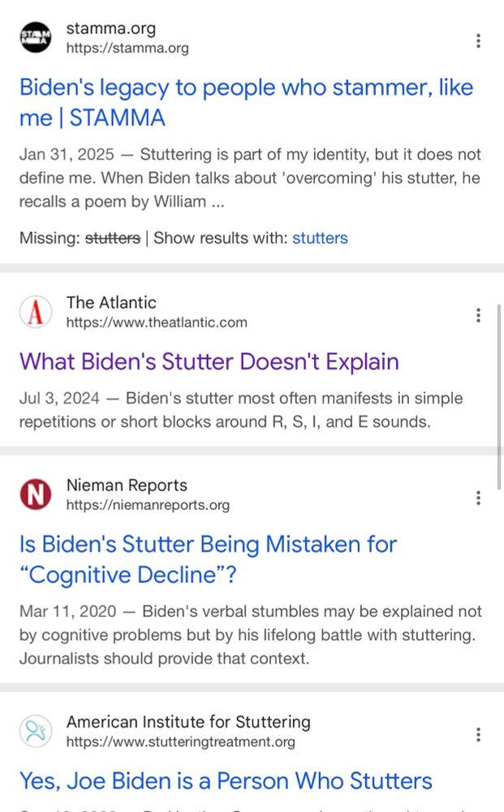Show results with "stutters" link

tap(320, 238)
